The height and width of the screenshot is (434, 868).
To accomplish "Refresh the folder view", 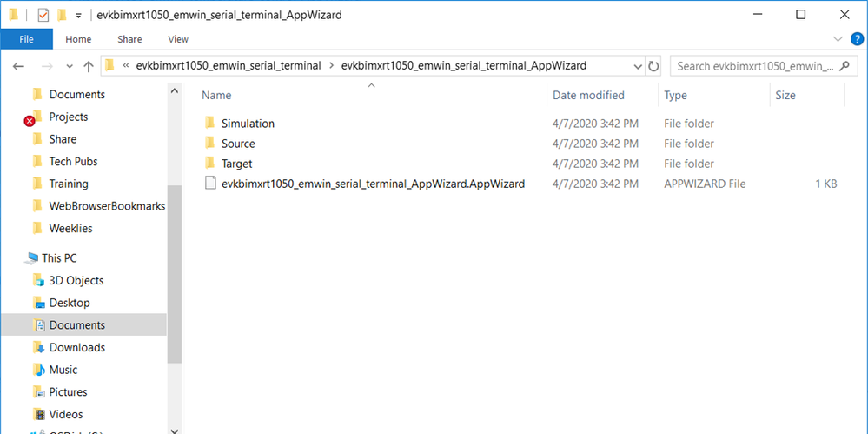I will click(653, 66).
